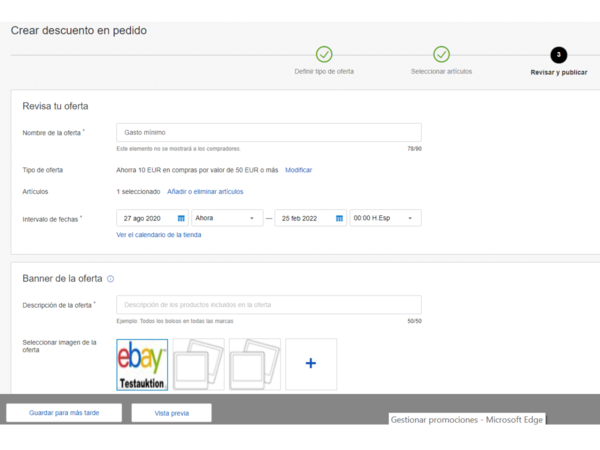Open the '00:00 H.Esp' end time dropdown
This screenshot has width=600, height=450.
[x=385, y=218]
